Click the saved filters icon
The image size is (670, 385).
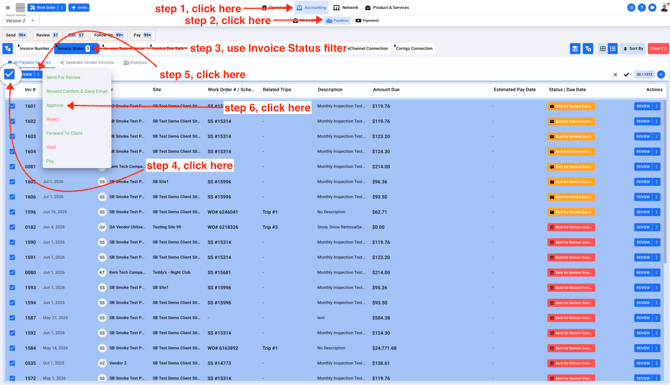575,49
